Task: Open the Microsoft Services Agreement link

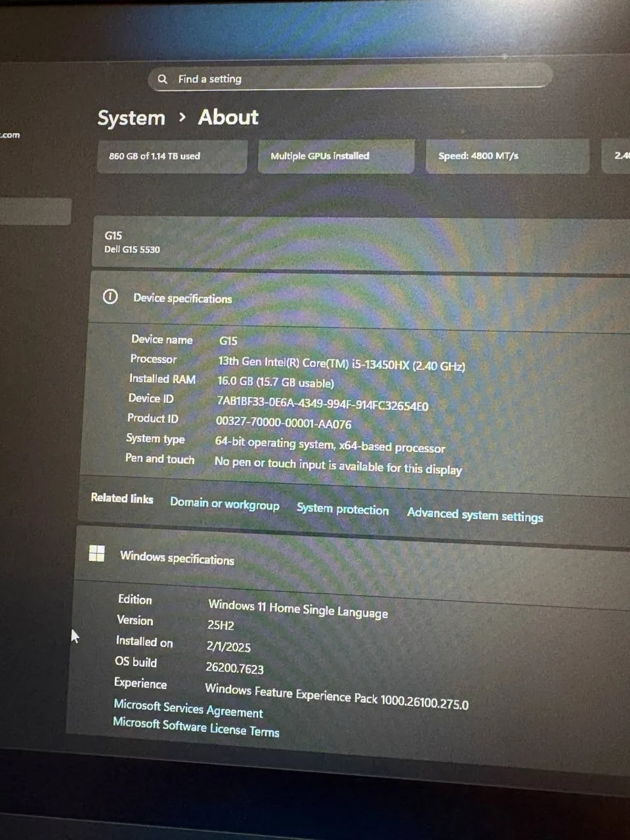Action: [188, 709]
